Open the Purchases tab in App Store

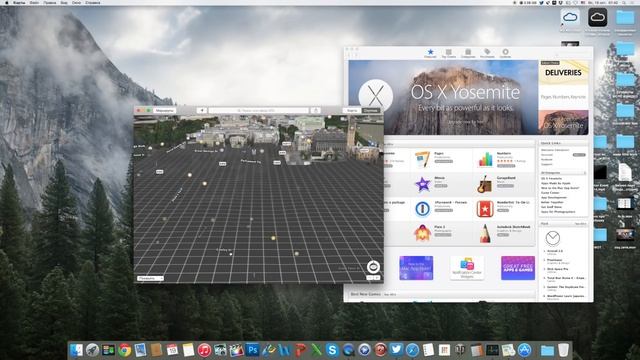pyautogui.click(x=487, y=52)
